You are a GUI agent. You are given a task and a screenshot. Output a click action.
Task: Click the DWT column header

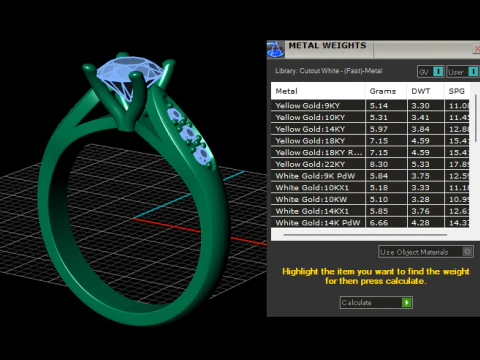(x=425, y=91)
